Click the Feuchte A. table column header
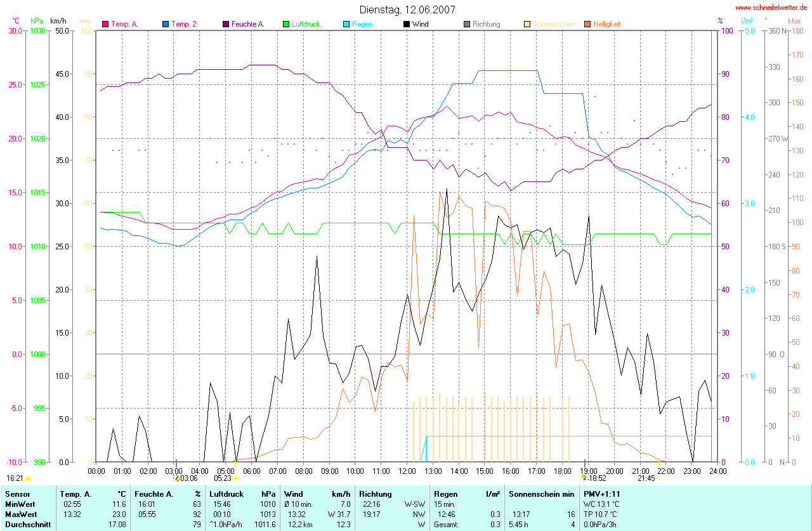The height and width of the screenshot is (531, 812). (x=154, y=494)
